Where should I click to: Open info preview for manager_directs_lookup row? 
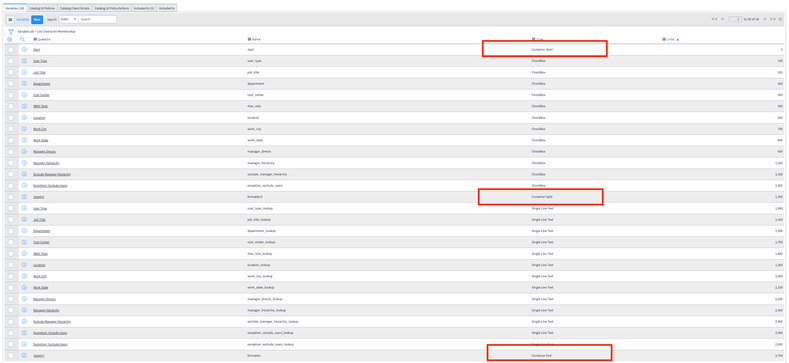click(24, 299)
